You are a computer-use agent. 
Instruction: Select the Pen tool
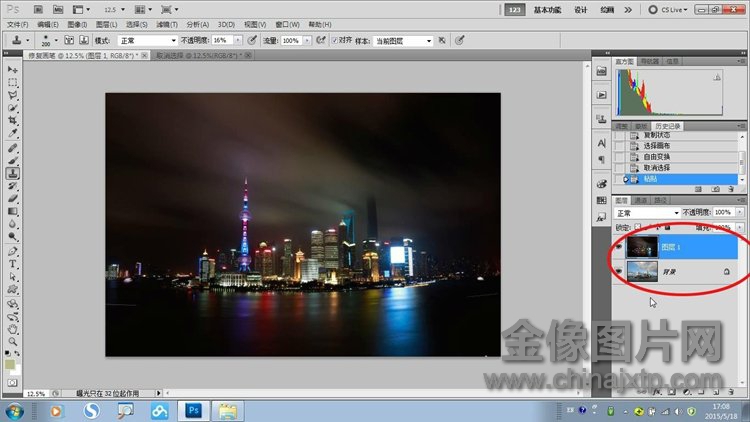[x=12, y=251]
